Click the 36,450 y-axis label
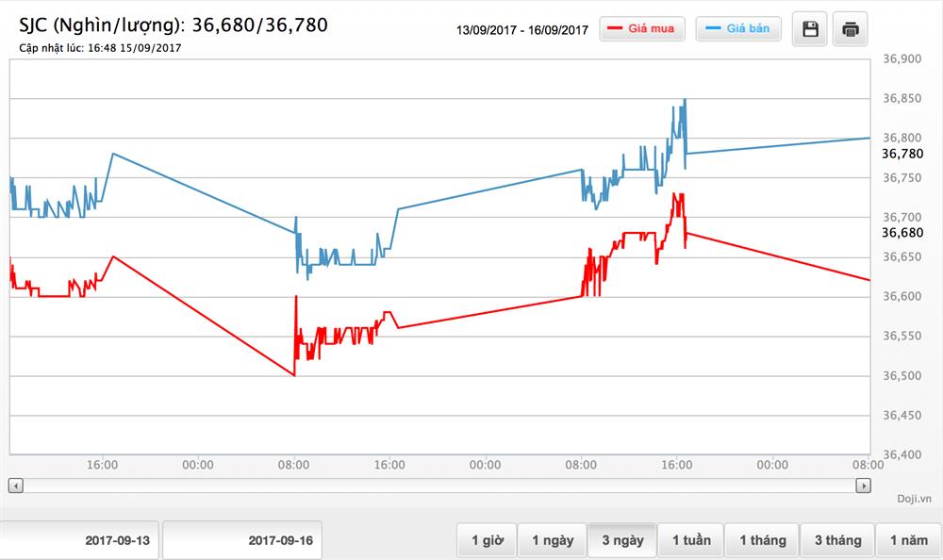Screen dimensions: 943x560 click(902, 416)
